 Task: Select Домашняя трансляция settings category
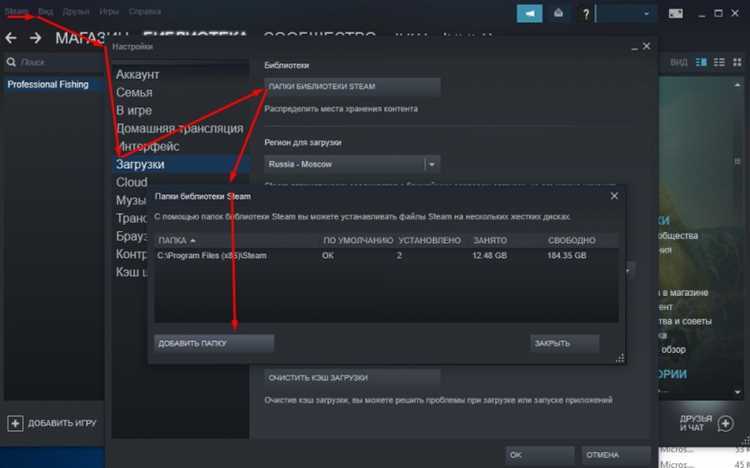181,128
